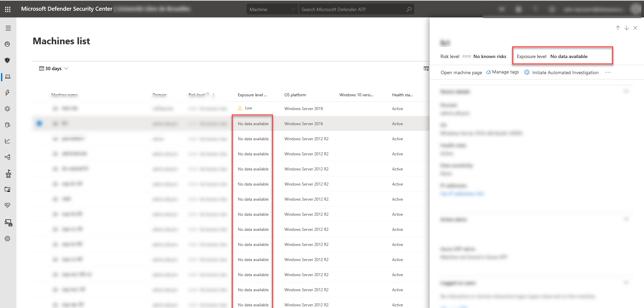Click the Risk level info icon
Screen dimensions: 644x308
coord(208,94)
